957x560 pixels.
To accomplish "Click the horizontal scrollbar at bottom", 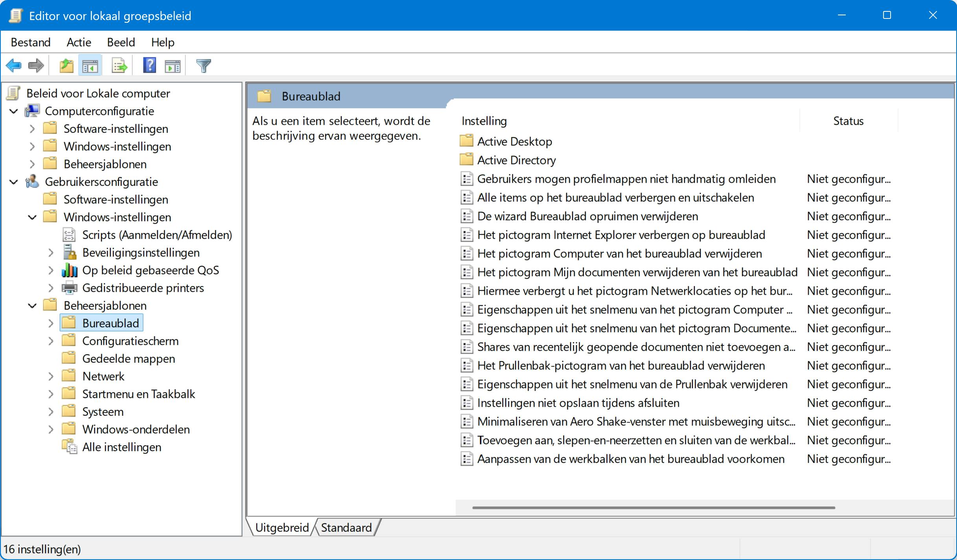I will [x=653, y=508].
